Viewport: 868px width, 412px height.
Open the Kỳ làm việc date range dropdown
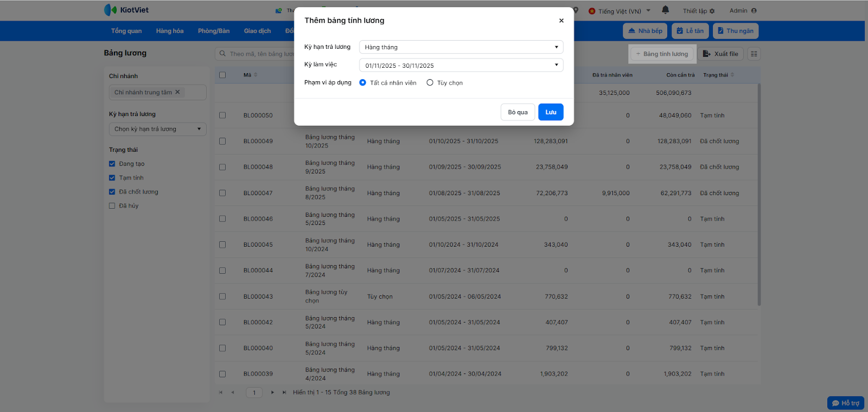pyautogui.click(x=461, y=65)
